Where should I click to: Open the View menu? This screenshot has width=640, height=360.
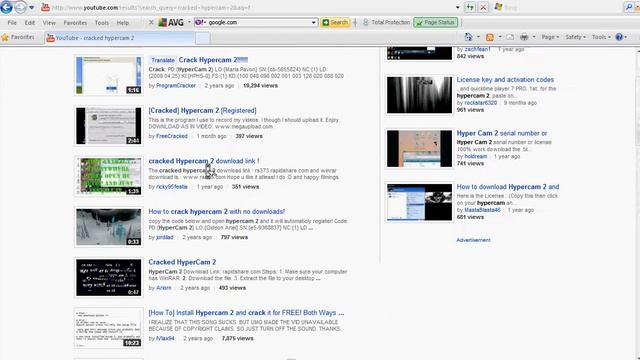click(x=49, y=23)
